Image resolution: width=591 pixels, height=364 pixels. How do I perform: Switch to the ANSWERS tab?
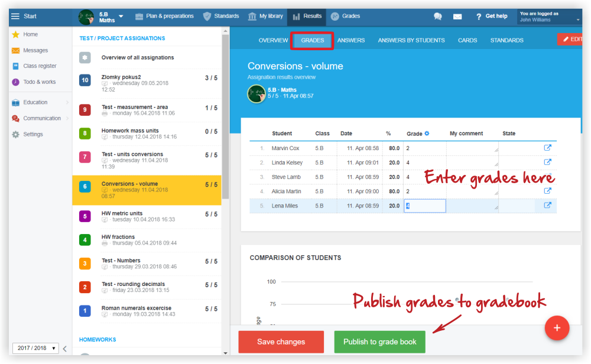tap(351, 40)
